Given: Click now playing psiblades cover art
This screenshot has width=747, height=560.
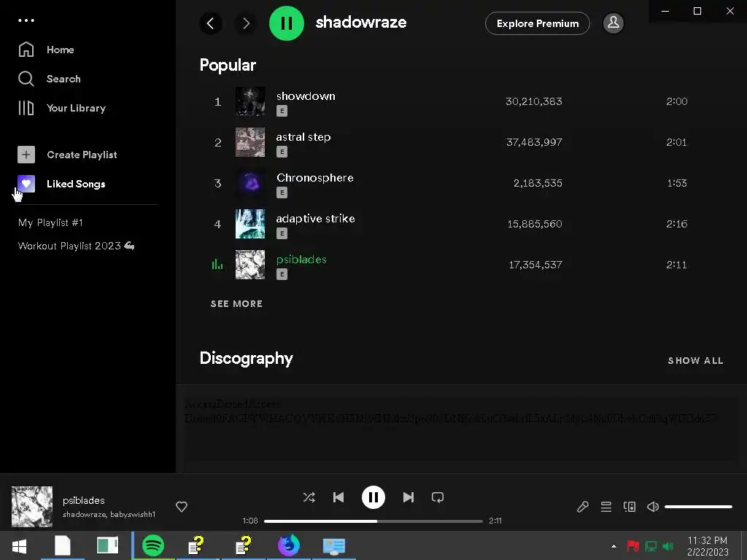Looking at the screenshot, I should tap(32, 506).
